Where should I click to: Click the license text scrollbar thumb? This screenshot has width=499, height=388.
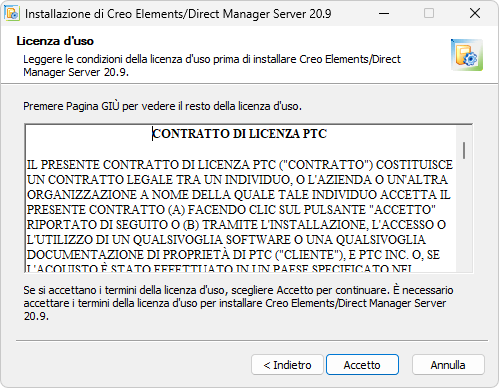click(x=464, y=150)
